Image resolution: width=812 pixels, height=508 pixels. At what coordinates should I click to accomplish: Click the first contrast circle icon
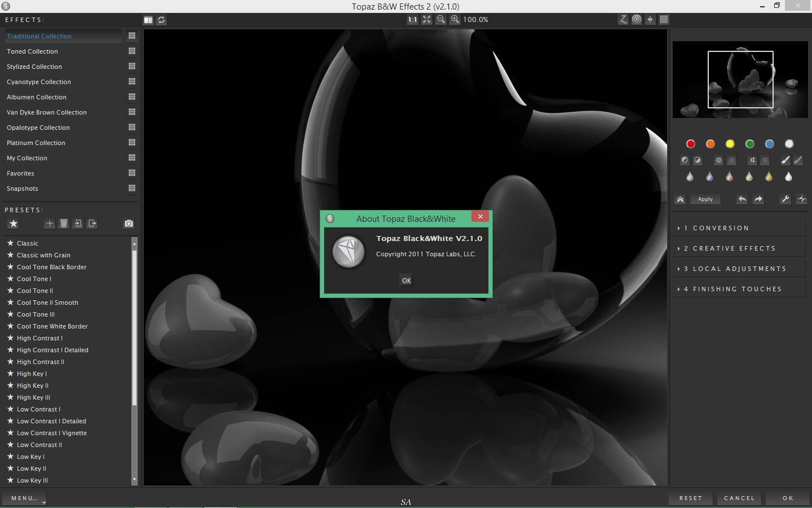pos(685,160)
